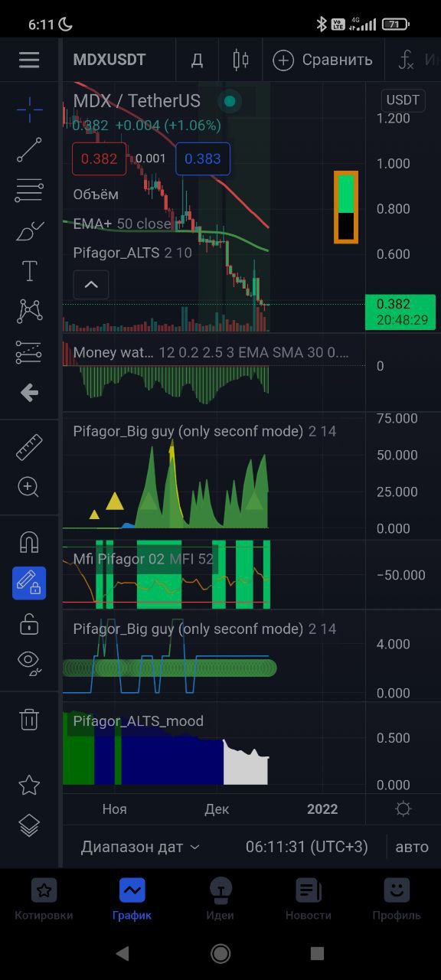Click the MDX / TetherUS title
Image resolution: width=441 pixels, height=980 pixels.
[x=137, y=101]
